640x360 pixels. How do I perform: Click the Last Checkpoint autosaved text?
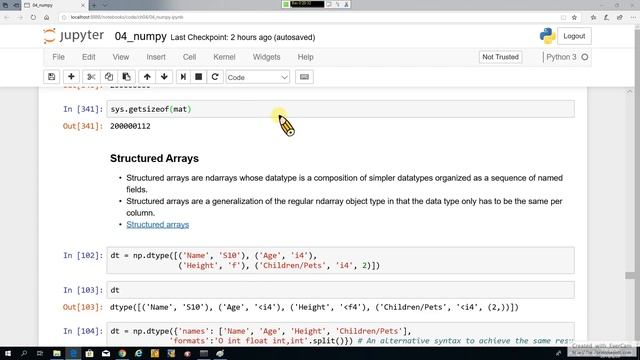click(x=243, y=37)
